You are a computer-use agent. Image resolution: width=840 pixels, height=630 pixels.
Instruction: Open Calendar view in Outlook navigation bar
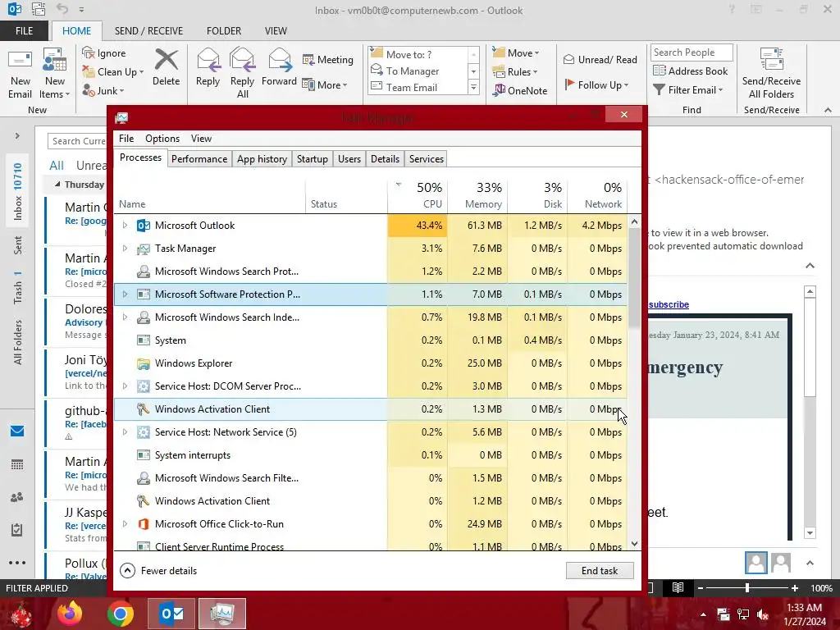17,464
